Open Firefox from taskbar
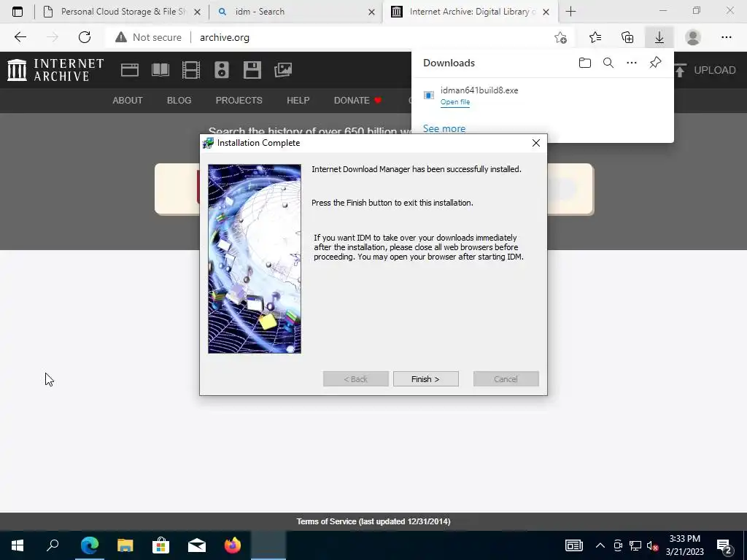 [x=233, y=545]
